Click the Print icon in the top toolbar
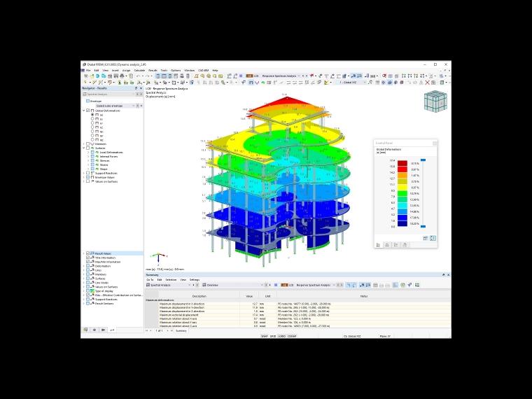The width and height of the screenshot is (532, 399). coord(122,76)
